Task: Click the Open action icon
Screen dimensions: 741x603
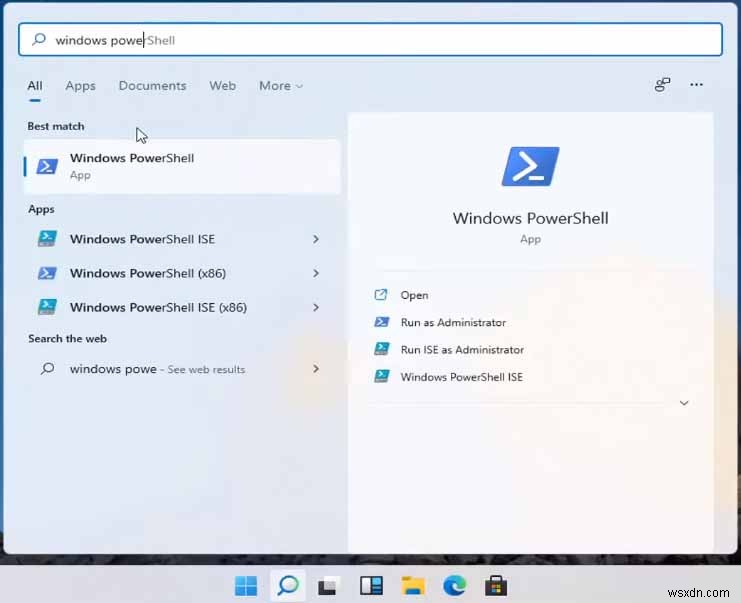Action: pyautogui.click(x=381, y=295)
